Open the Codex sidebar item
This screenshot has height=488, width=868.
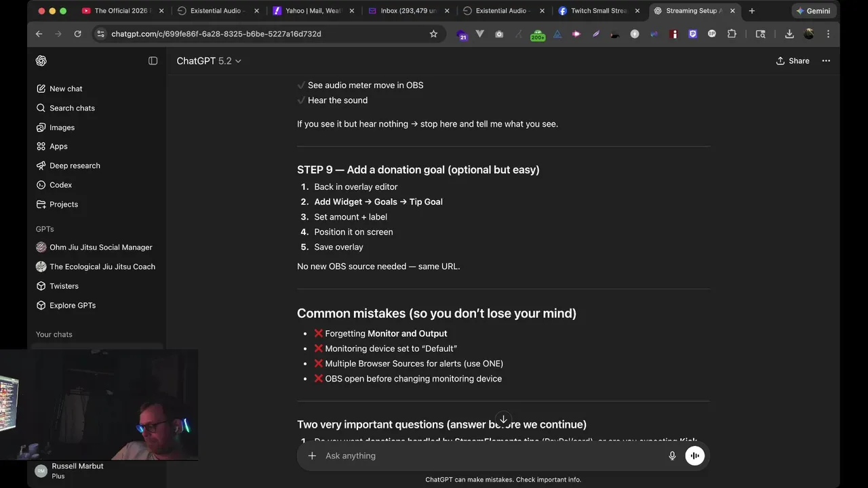(60, 185)
